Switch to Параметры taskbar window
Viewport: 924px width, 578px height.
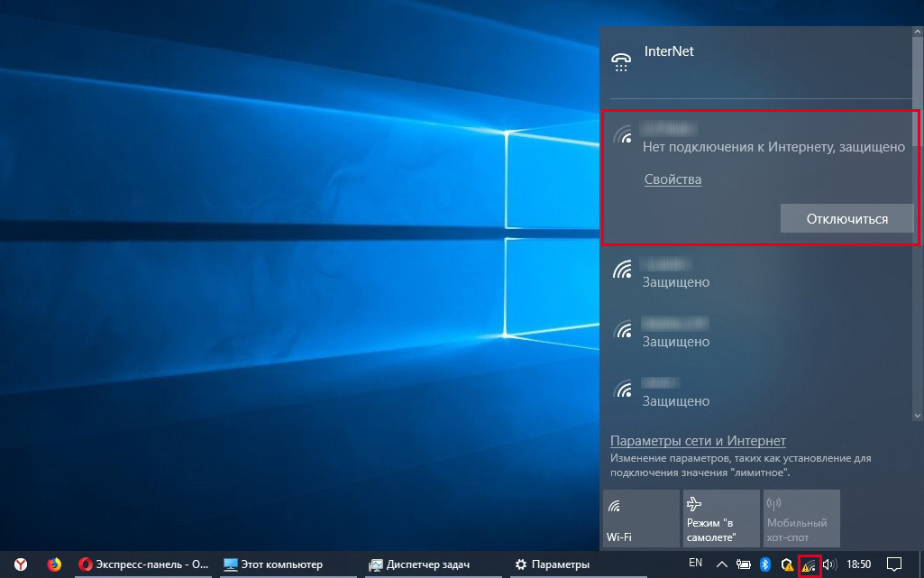coord(578,564)
